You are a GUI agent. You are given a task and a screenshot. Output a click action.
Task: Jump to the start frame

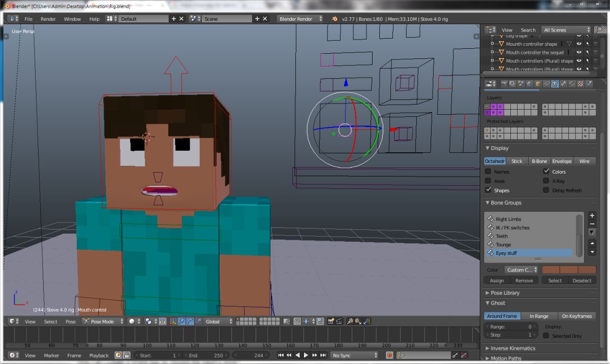click(281, 355)
